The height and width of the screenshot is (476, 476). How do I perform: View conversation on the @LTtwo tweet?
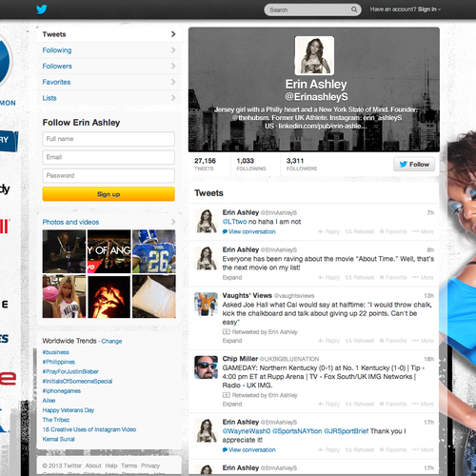pos(252,231)
